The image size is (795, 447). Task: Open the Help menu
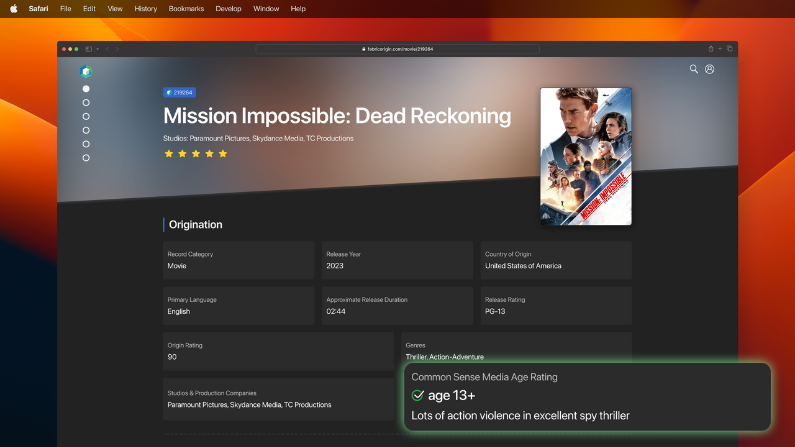pos(298,9)
